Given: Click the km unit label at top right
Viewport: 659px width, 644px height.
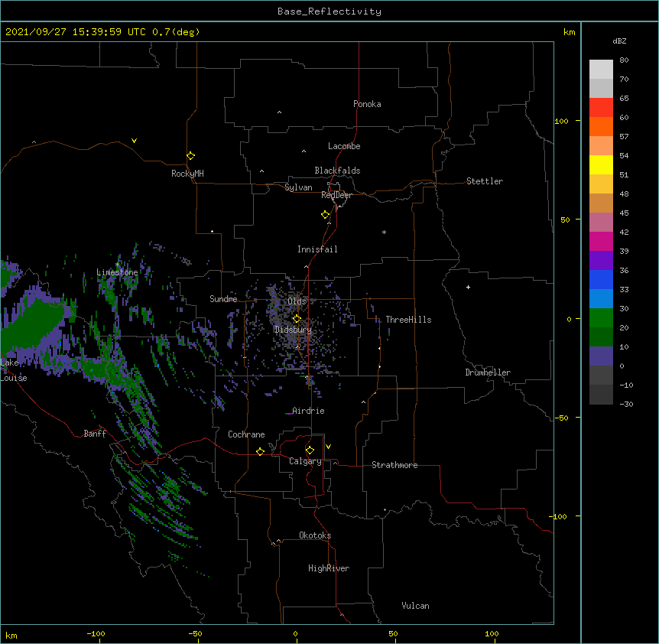Looking at the screenshot, I should tap(569, 32).
